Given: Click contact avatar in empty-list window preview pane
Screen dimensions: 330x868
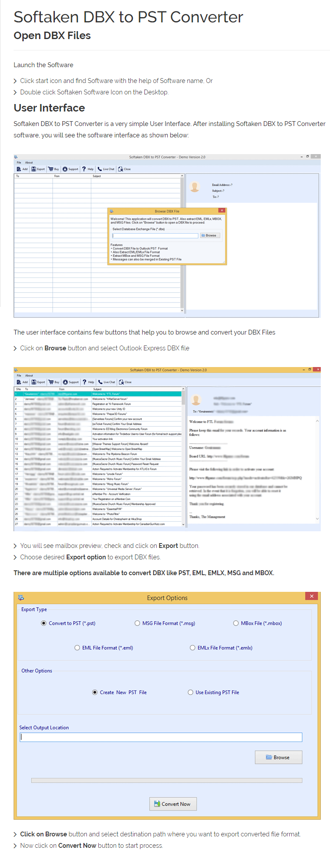Looking at the screenshot, I should 195,187.
